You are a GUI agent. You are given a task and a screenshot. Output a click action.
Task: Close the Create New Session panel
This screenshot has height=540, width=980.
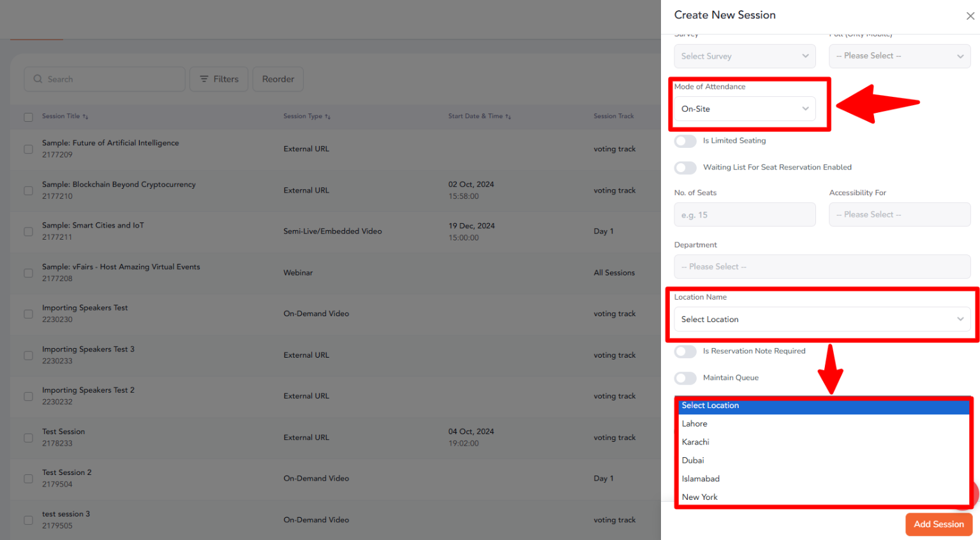point(970,16)
